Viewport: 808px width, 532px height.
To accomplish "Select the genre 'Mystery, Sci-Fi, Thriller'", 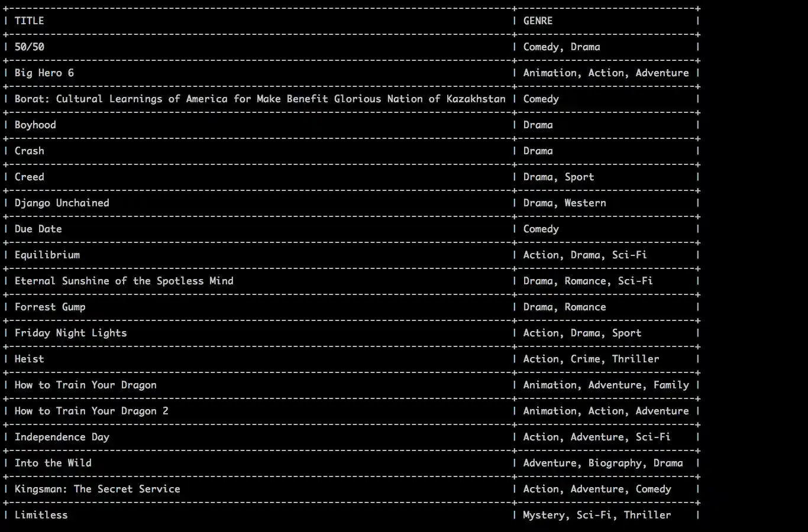I will [597, 515].
